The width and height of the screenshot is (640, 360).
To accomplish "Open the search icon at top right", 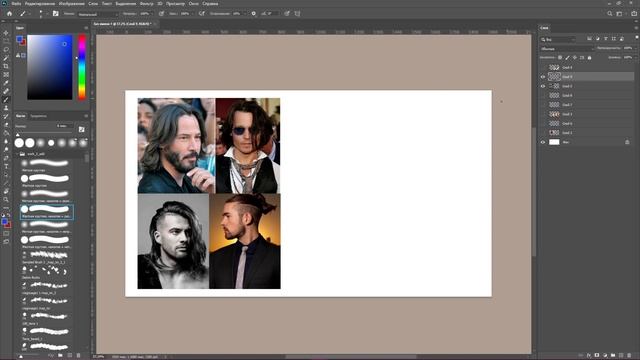I will coord(610,13).
